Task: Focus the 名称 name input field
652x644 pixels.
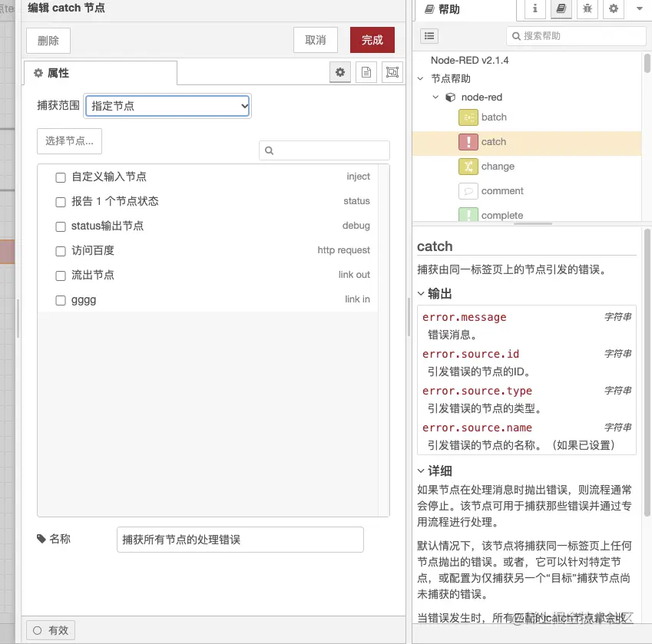Action: point(240,540)
